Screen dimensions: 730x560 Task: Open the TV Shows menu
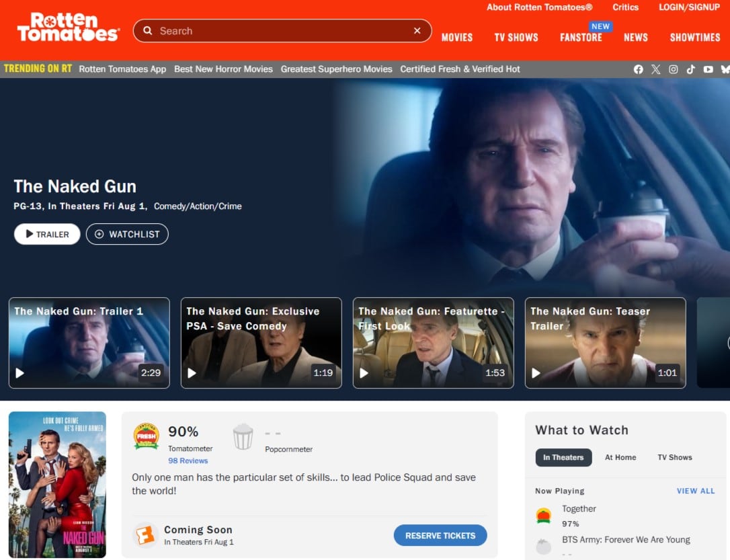(x=516, y=38)
